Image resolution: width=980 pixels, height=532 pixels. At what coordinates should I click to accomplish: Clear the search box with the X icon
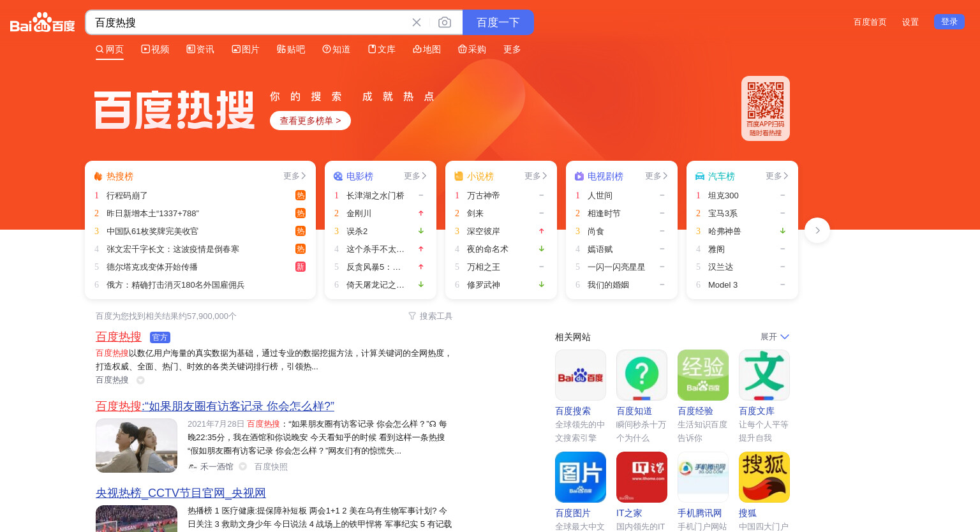coord(417,22)
